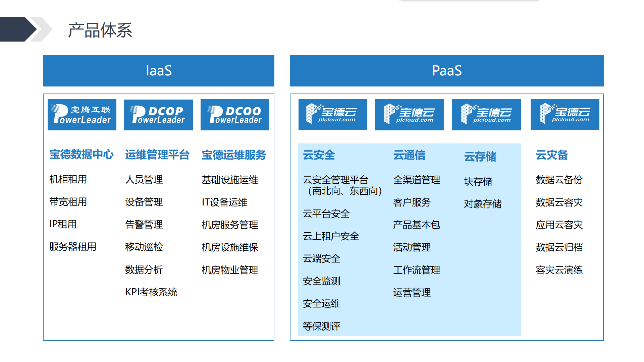Select the 基础设施运维 item
This screenshot has width=644, height=362.
coord(230,180)
